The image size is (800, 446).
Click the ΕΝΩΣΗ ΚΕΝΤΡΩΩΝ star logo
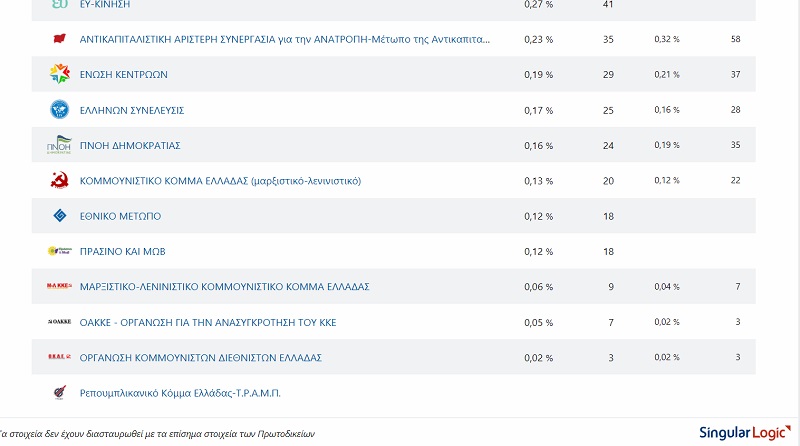coord(59,74)
